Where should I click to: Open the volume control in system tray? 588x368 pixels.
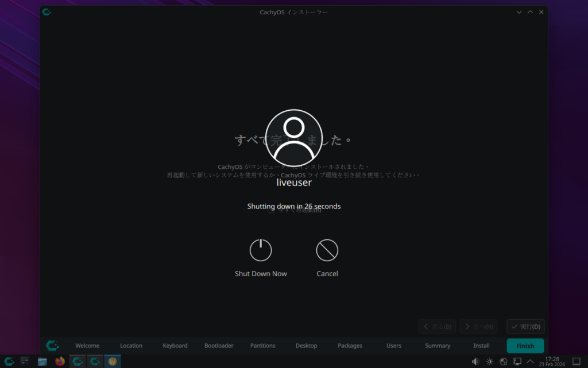[x=475, y=361]
